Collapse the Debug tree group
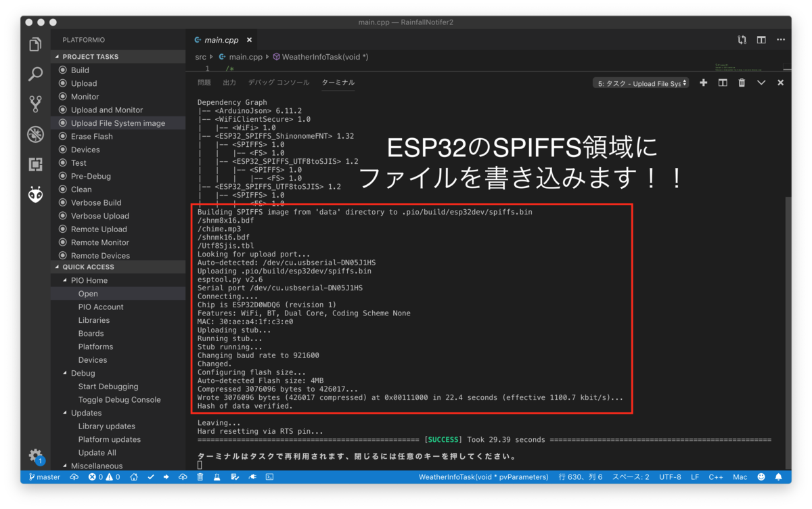This screenshot has width=812, height=509. [x=66, y=373]
